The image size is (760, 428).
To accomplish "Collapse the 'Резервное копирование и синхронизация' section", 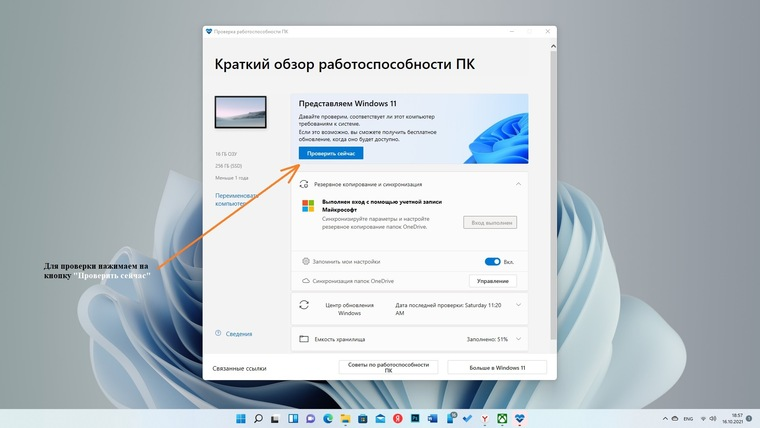I will [x=518, y=184].
